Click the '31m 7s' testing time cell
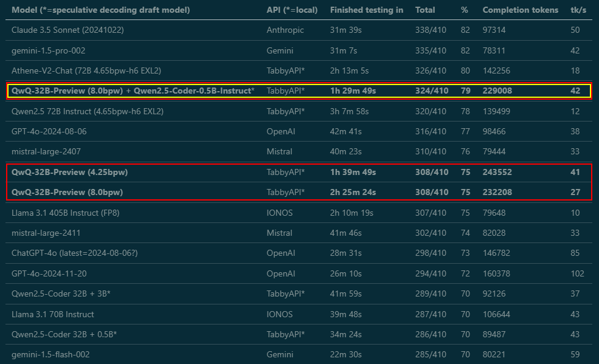The image size is (599, 364). click(x=344, y=51)
